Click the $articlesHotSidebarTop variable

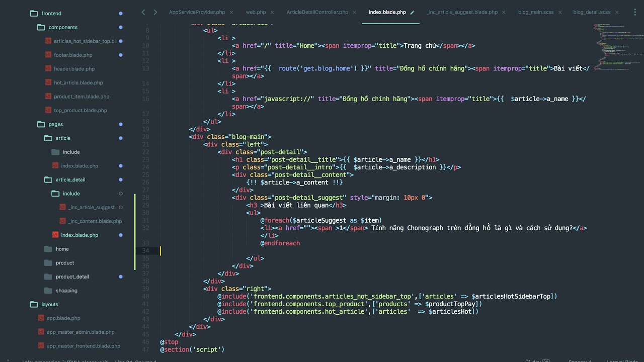[511, 297]
